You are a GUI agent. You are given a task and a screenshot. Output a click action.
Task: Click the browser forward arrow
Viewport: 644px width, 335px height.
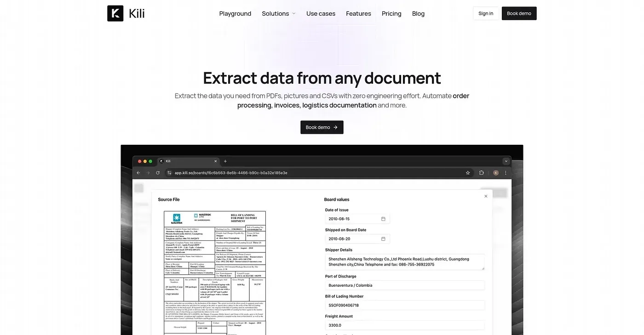point(148,173)
